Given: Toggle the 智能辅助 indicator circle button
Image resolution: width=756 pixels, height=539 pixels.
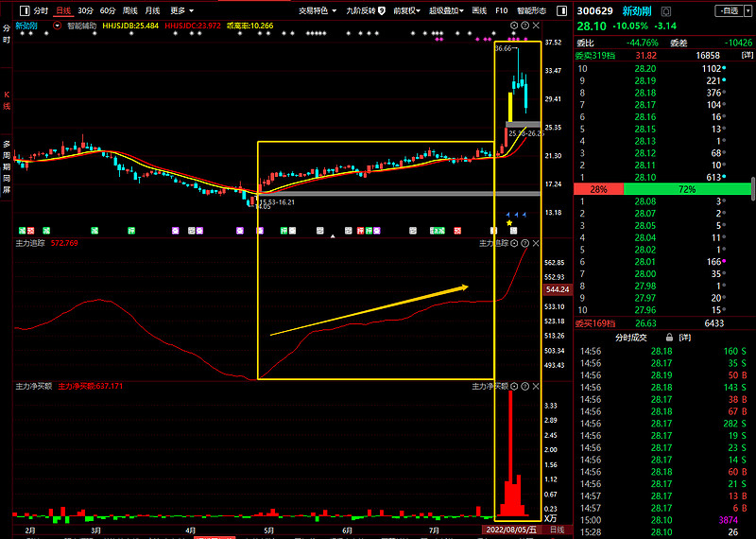Looking at the screenshot, I should tap(59, 26).
